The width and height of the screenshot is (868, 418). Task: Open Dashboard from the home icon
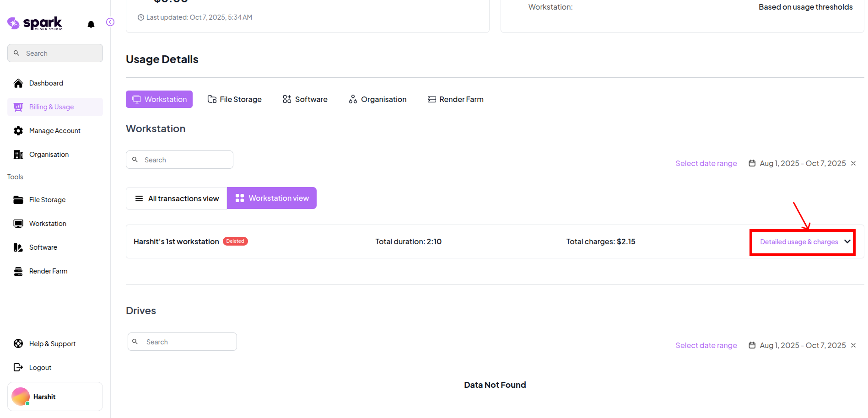point(18,83)
